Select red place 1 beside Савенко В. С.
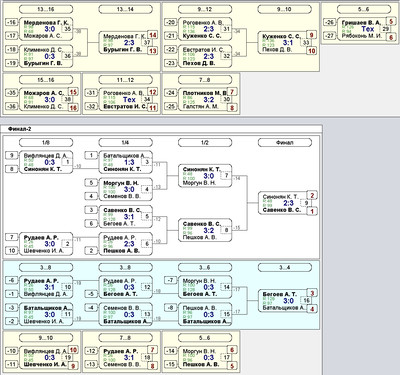This screenshot has height=375, width=400. [312, 211]
